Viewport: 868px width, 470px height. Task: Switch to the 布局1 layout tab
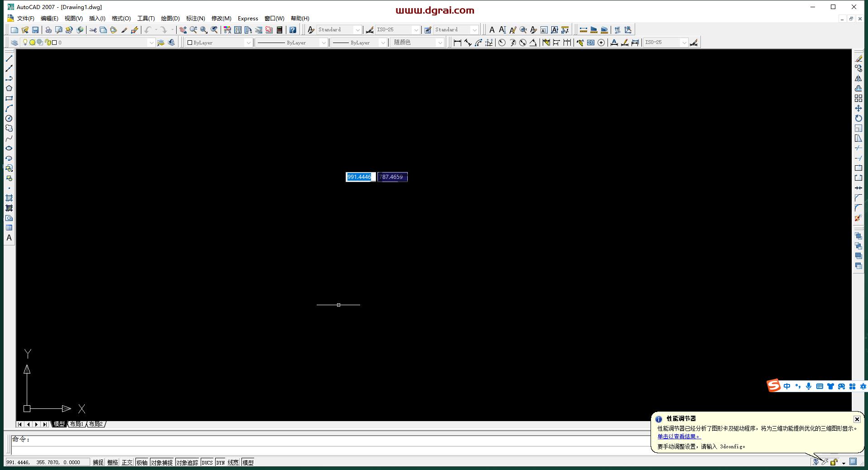(76, 424)
